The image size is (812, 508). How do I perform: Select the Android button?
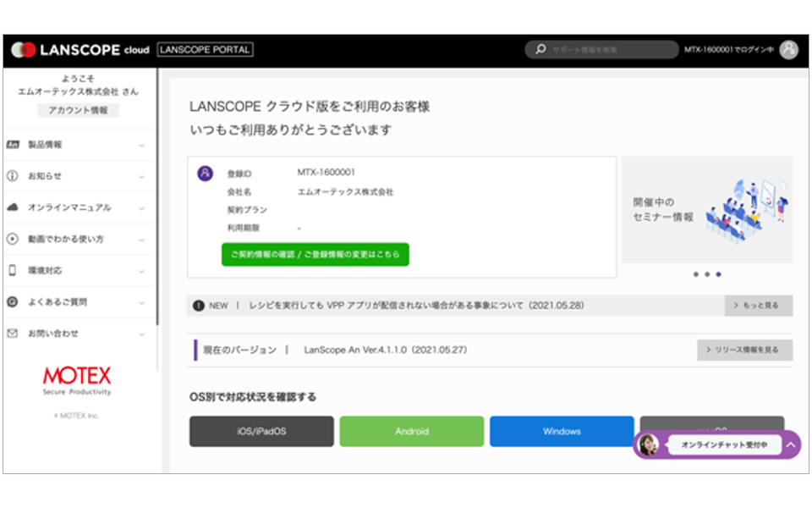tap(412, 431)
